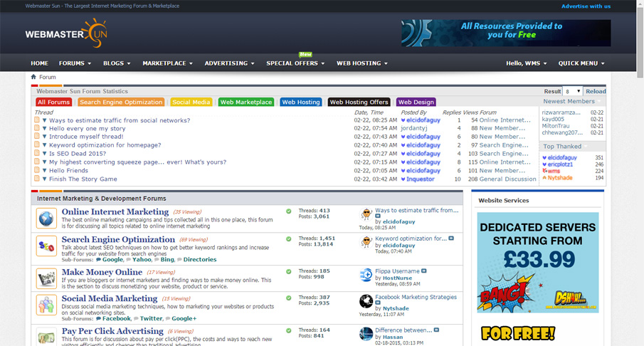Click go-to-last-post icon next to 'Keyword optimization for...'
Screen dimensions: 644x346
coord(451,238)
